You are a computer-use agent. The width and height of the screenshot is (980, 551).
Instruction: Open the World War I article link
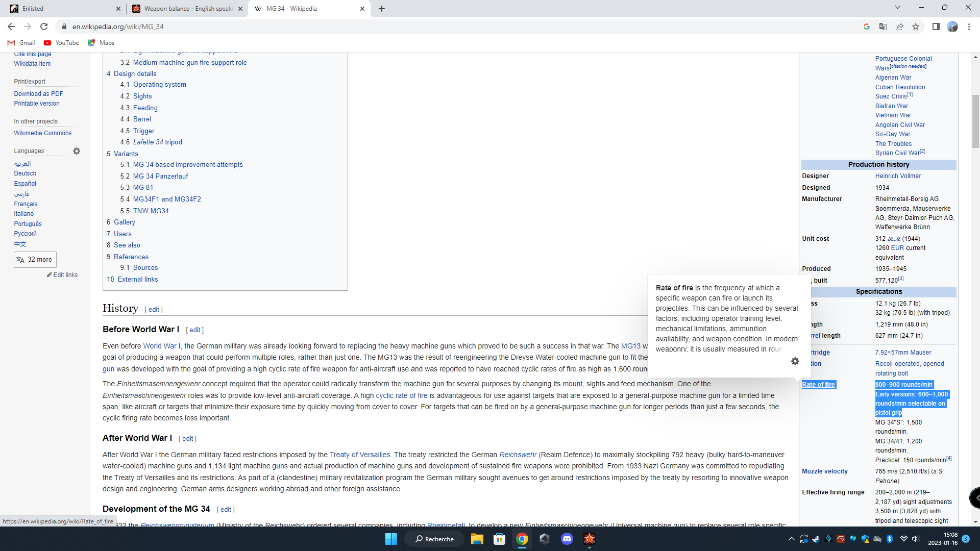pos(162,346)
